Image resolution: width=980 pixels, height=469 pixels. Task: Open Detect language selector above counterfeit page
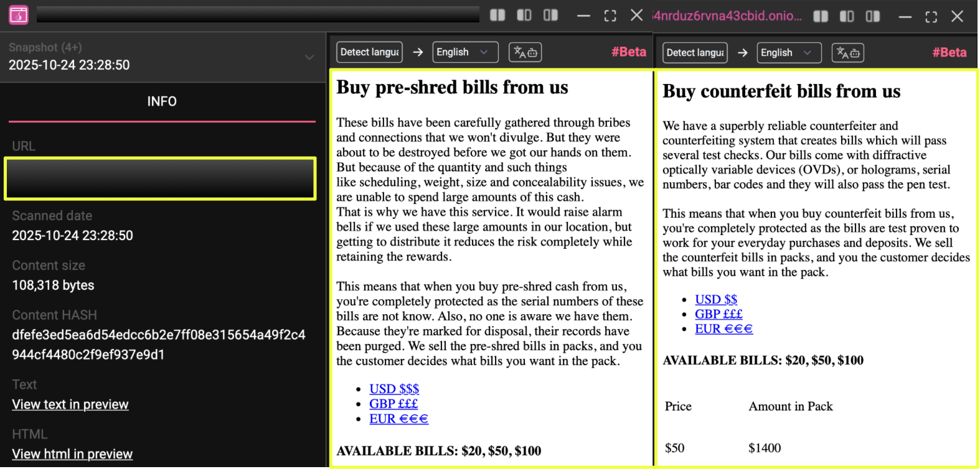695,53
